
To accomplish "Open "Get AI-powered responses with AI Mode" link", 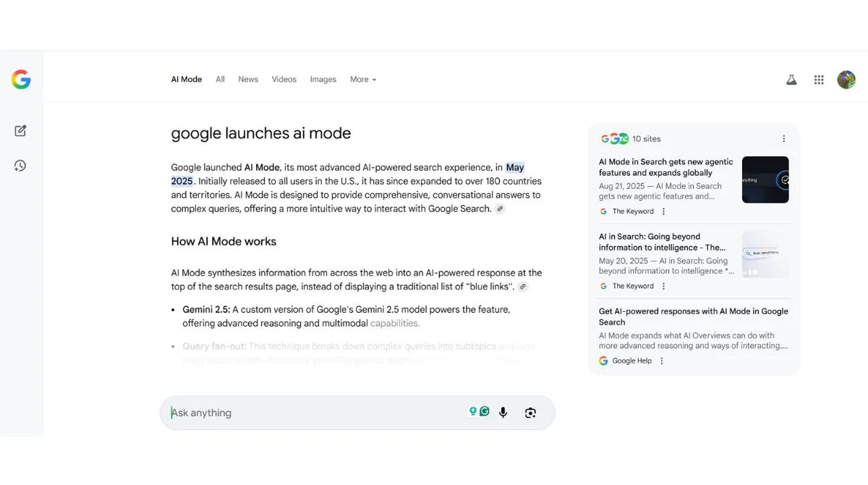I will pyautogui.click(x=694, y=316).
